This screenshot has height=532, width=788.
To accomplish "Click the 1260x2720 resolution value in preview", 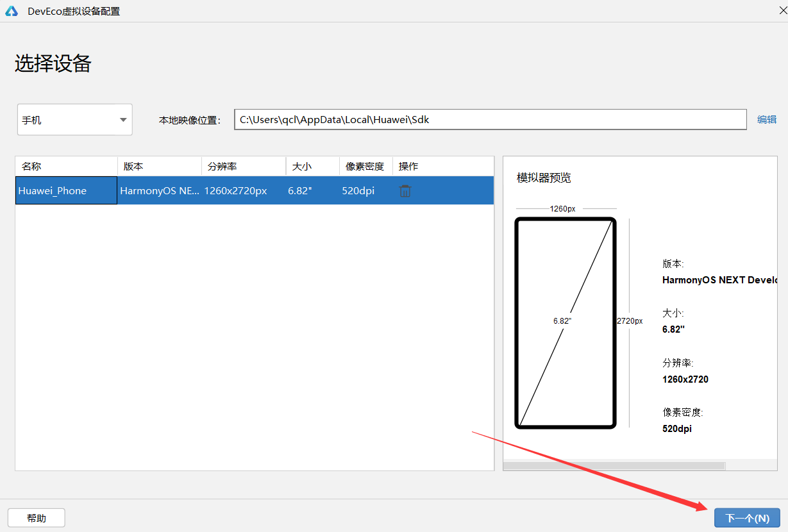I will click(x=685, y=379).
